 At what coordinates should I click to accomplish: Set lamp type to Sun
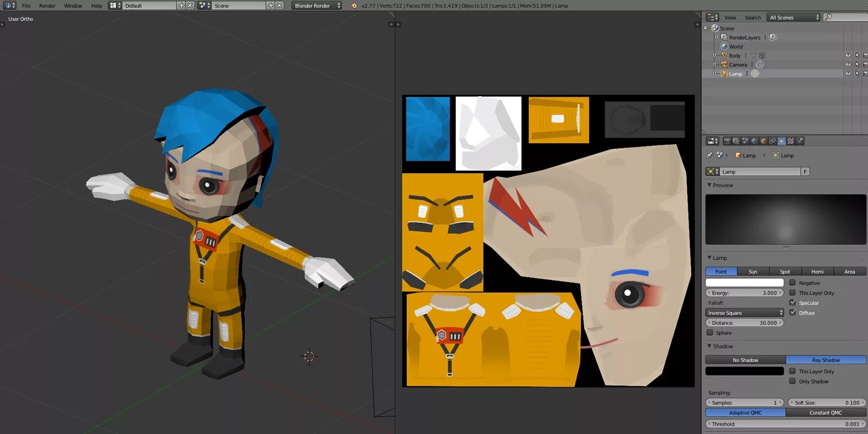tap(753, 271)
